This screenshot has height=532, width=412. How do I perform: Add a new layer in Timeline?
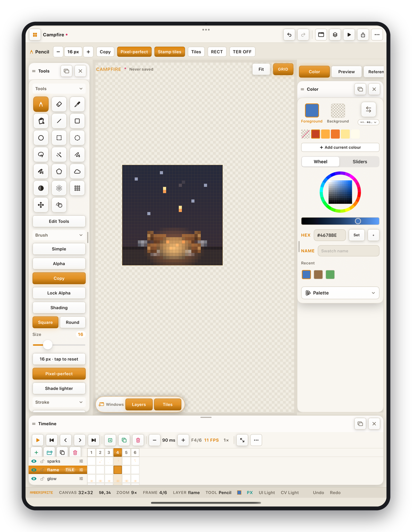(36, 452)
